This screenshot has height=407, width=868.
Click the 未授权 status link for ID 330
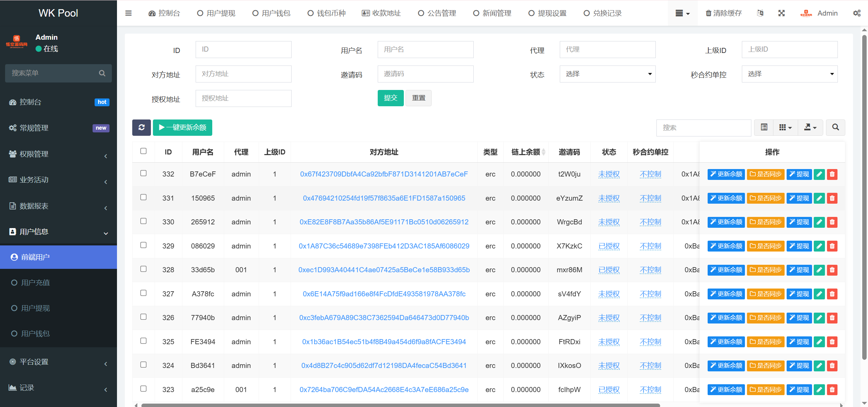point(609,222)
